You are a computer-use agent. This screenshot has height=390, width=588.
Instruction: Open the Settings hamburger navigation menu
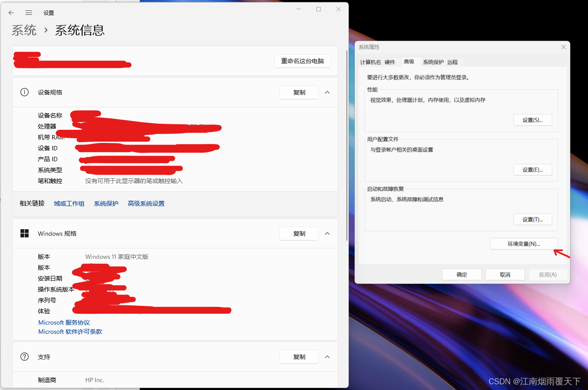click(29, 13)
